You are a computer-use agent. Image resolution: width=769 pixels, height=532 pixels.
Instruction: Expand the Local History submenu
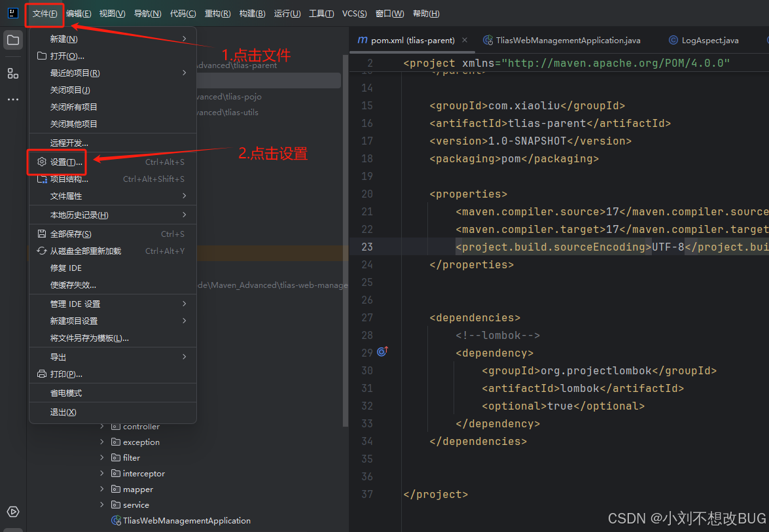click(185, 215)
